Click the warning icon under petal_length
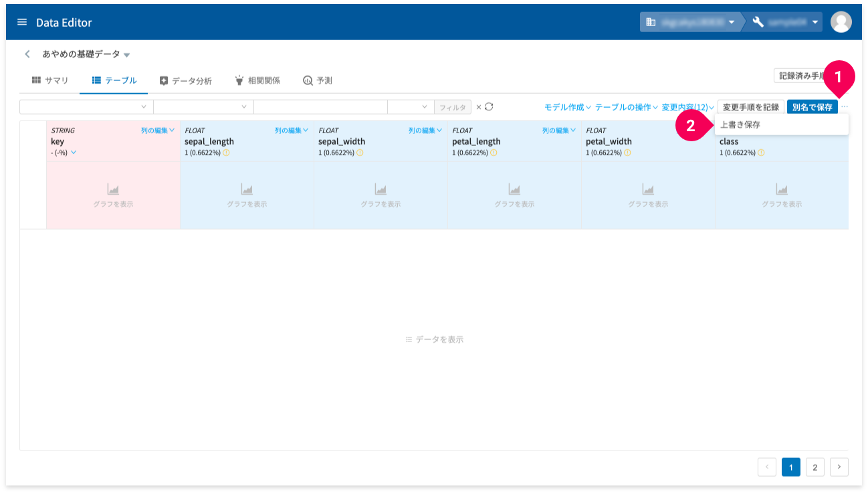This screenshot has height=494, width=868. (494, 153)
